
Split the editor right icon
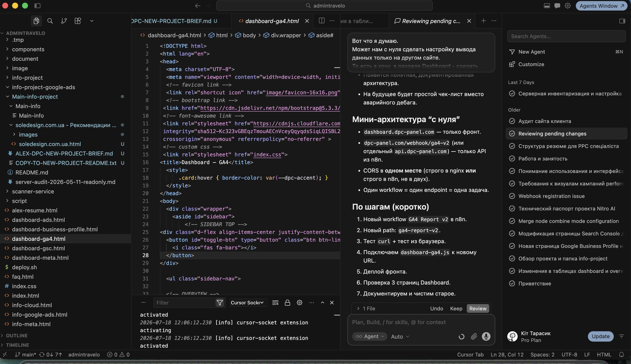point(322,21)
